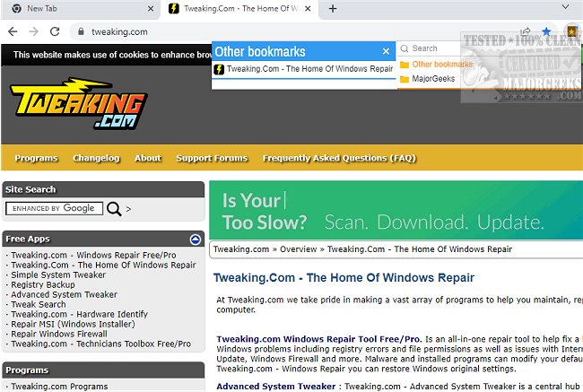Image resolution: width=583 pixels, height=392 pixels.
Task: Open Tweak Search link
Action: tap(39, 304)
